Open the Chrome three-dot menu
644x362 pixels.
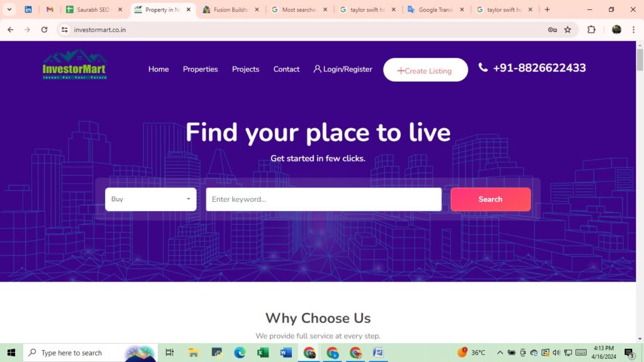pyautogui.click(x=634, y=30)
